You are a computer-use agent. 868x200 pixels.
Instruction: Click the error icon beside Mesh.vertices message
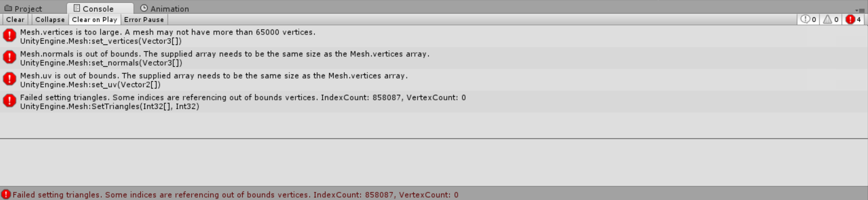pyautogui.click(x=9, y=35)
